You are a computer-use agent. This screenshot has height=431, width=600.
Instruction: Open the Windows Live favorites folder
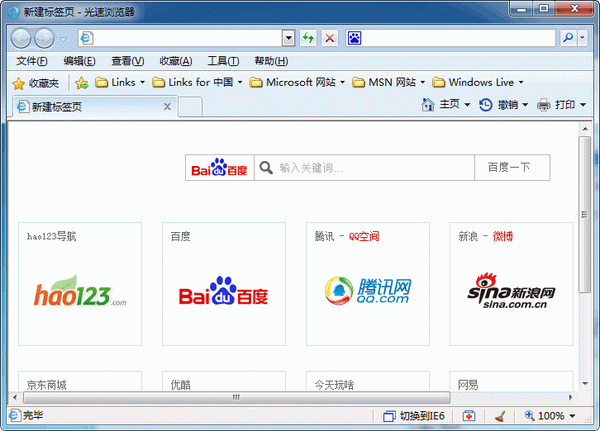click(x=478, y=82)
